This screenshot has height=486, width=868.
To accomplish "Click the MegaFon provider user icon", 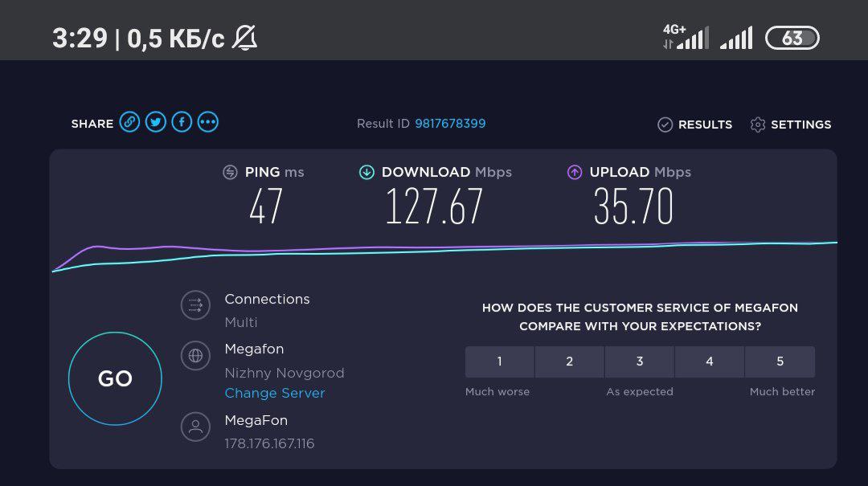I will 195,427.
